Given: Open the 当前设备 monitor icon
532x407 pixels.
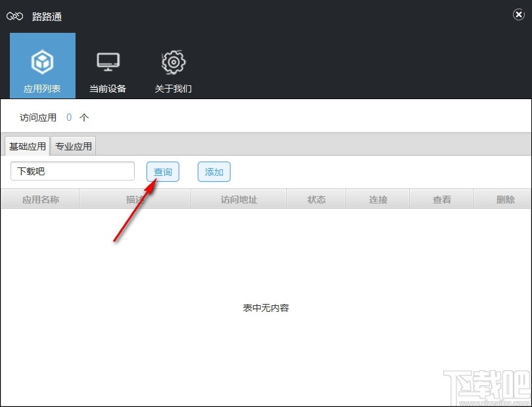Looking at the screenshot, I should 108,60.
